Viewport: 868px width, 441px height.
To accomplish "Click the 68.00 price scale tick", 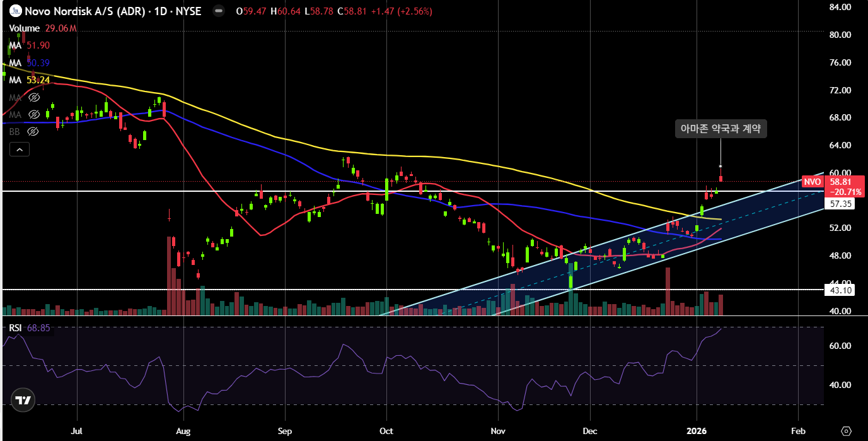I will (841, 117).
